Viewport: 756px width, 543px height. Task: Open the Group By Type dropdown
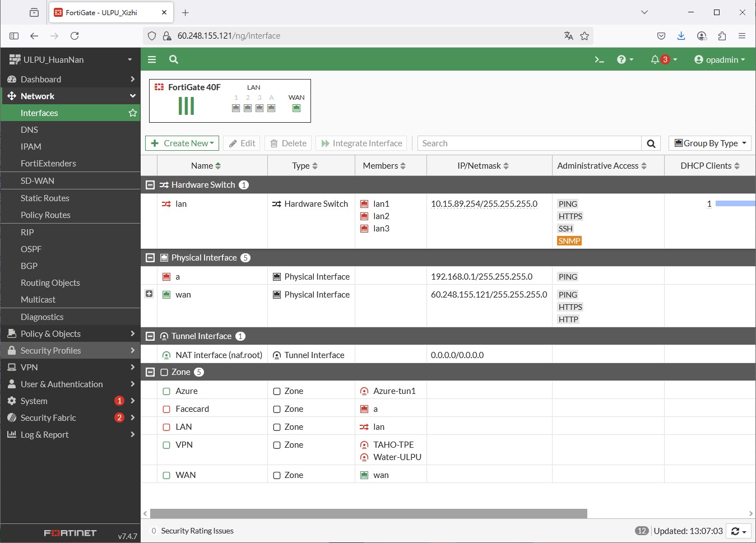click(709, 143)
